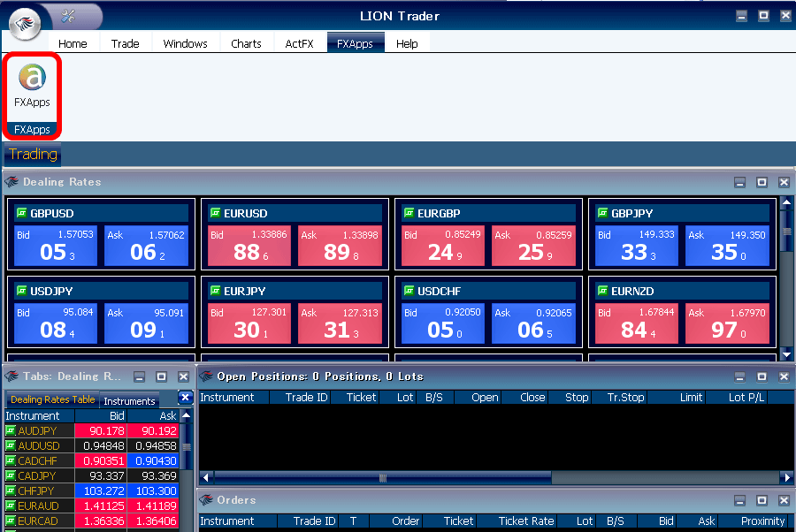This screenshot has height=532, width=796.
Task: Select the Instruments tab
Action: click(x=129, y=401)
